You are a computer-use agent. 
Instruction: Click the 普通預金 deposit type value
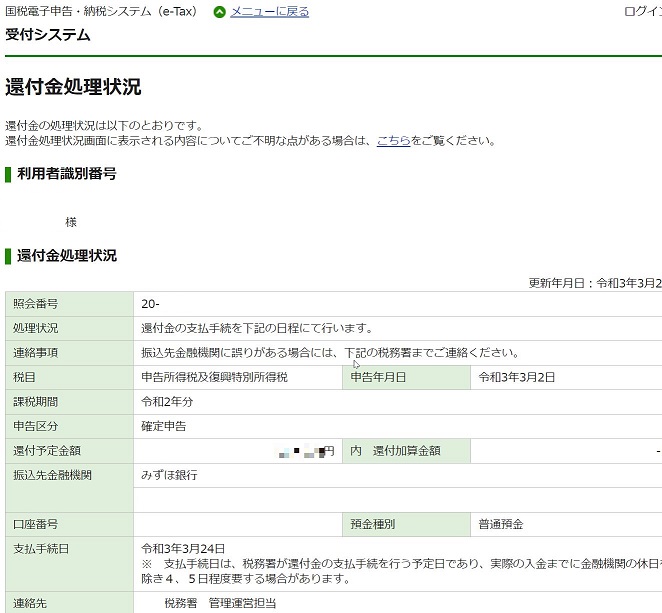(501, 524)
